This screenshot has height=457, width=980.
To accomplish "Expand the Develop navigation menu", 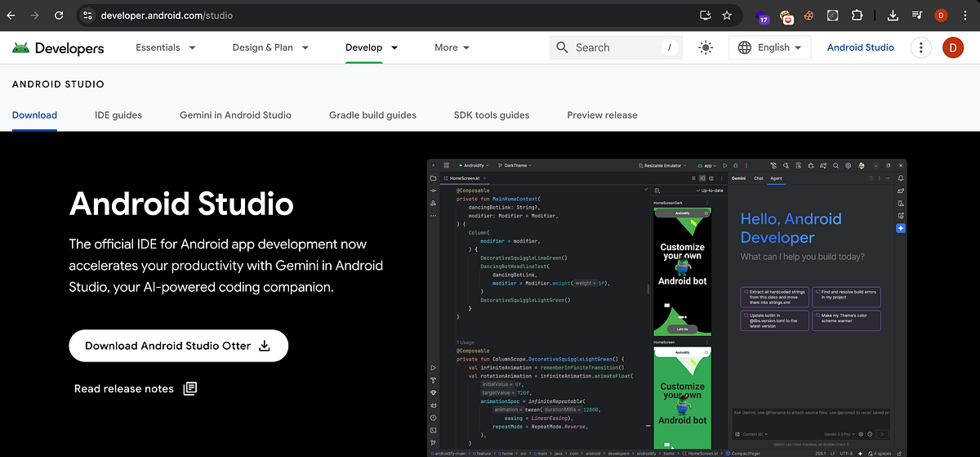I will point(372,47).
